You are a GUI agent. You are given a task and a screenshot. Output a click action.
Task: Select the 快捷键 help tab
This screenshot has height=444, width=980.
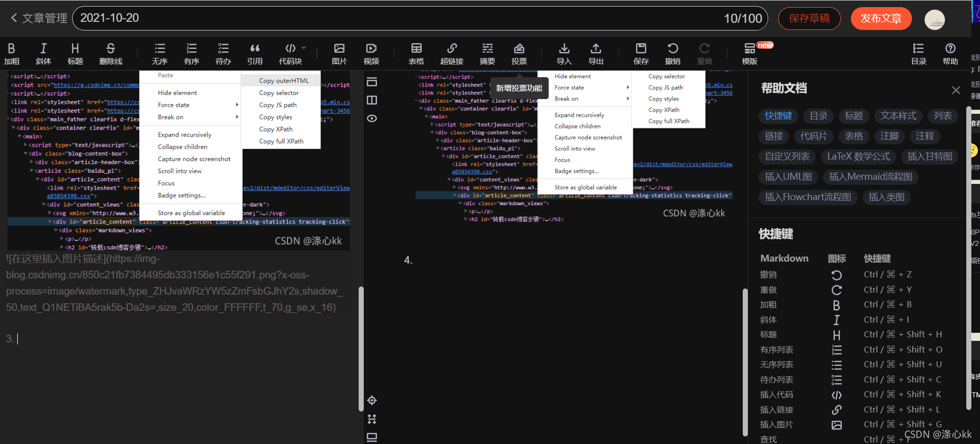click(x=778, y=116)
